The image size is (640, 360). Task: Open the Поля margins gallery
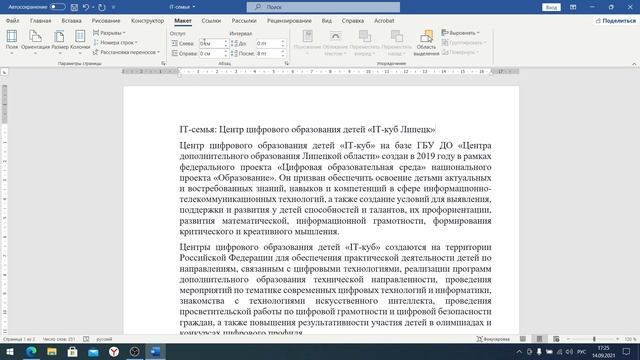(x=12, y=42)
